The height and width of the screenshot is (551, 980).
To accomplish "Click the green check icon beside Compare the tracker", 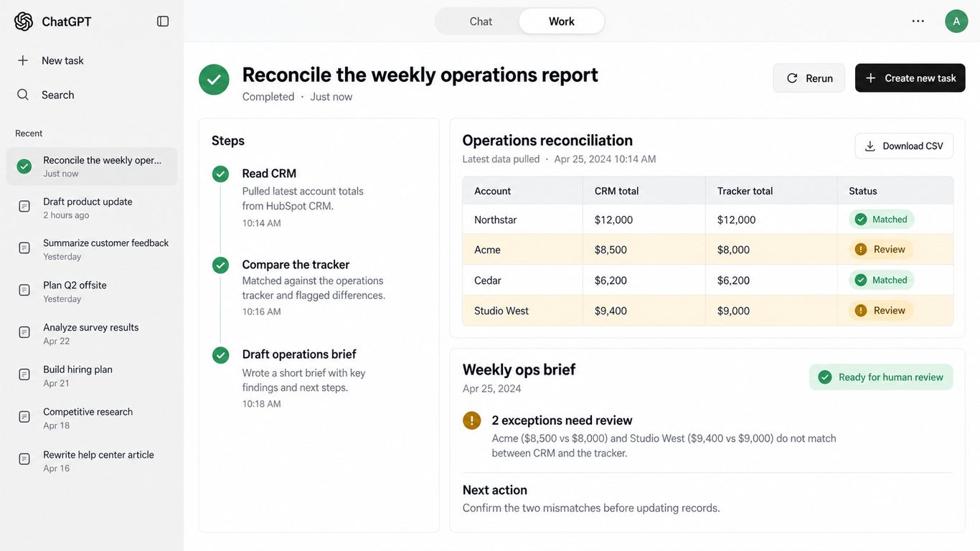I will coord(220,265).
